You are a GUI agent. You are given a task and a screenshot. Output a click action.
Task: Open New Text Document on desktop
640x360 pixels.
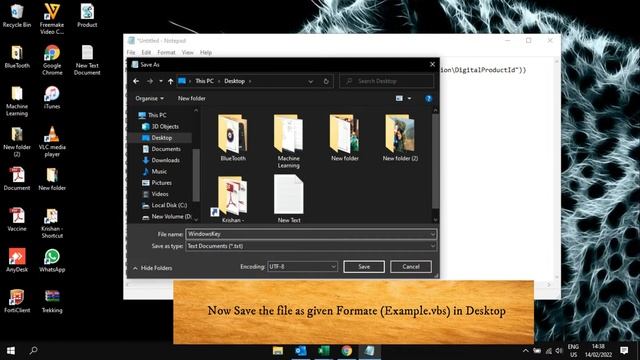coord(87,60)
